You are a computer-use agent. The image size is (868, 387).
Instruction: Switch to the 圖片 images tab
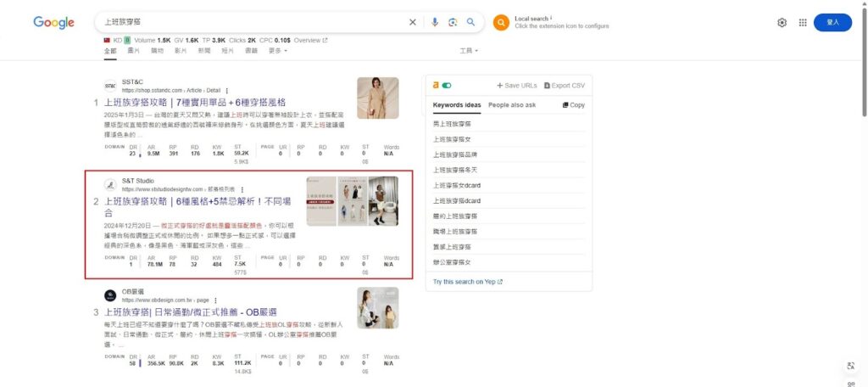(133, 50)
